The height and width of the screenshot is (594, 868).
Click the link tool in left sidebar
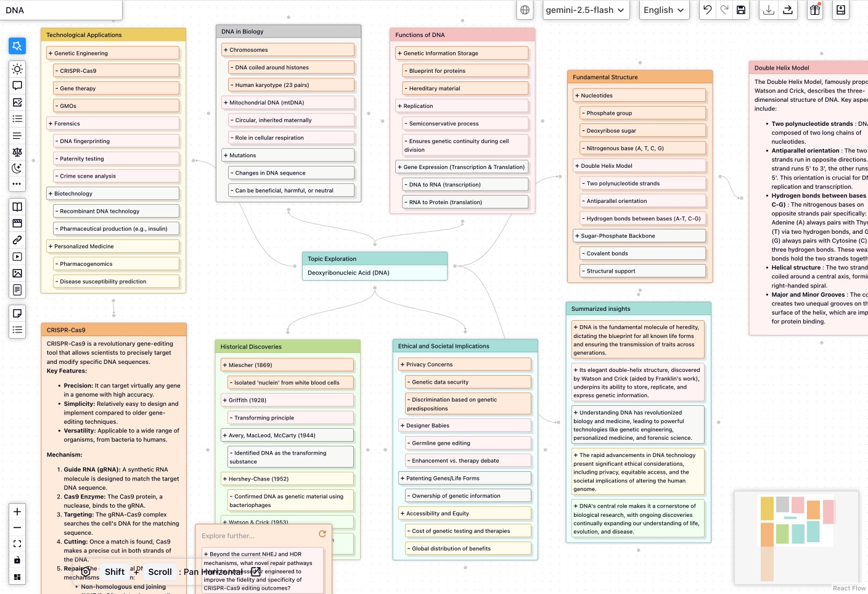(x=17, y=240)
